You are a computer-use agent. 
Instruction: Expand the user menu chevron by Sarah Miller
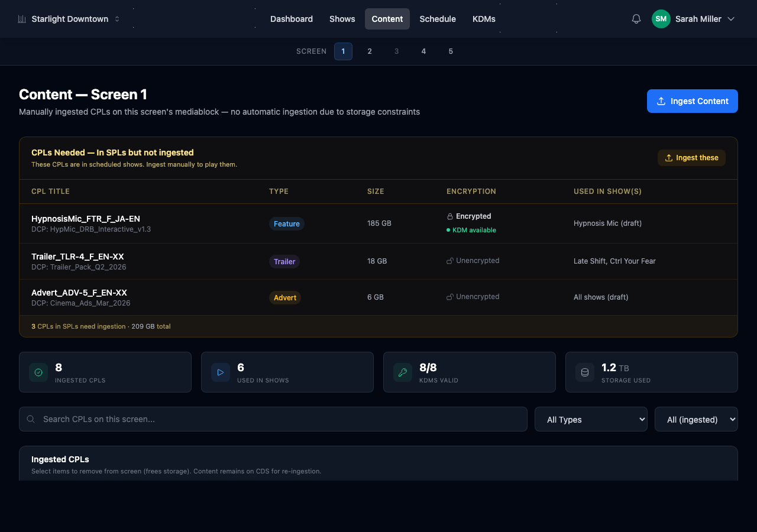tap(731, 19)
